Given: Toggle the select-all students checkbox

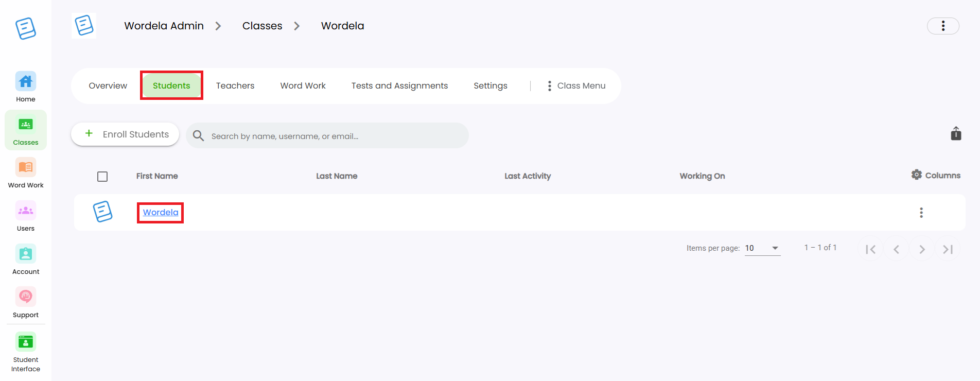Looking at the screenshot, I should pyautogui.click(x=102, y=177).
